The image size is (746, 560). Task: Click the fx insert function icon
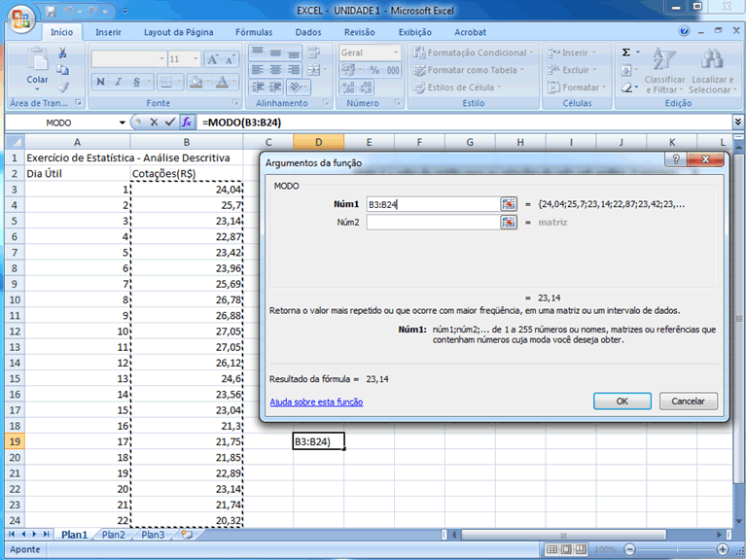point(187,122)
